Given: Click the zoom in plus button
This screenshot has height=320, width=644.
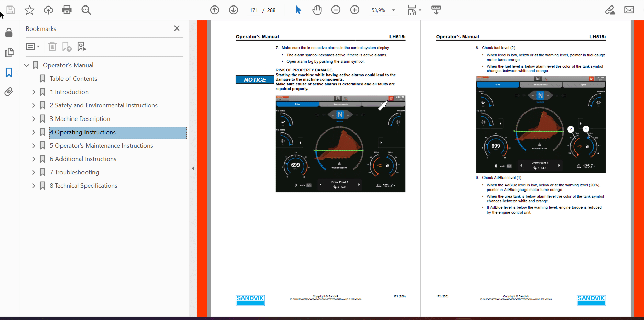Looking at the screenshot, I should (x=354, y=10).
